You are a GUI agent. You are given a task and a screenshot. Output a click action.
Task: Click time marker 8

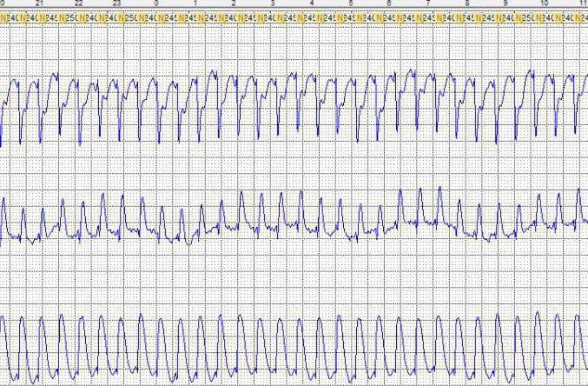tap(467, 3)
